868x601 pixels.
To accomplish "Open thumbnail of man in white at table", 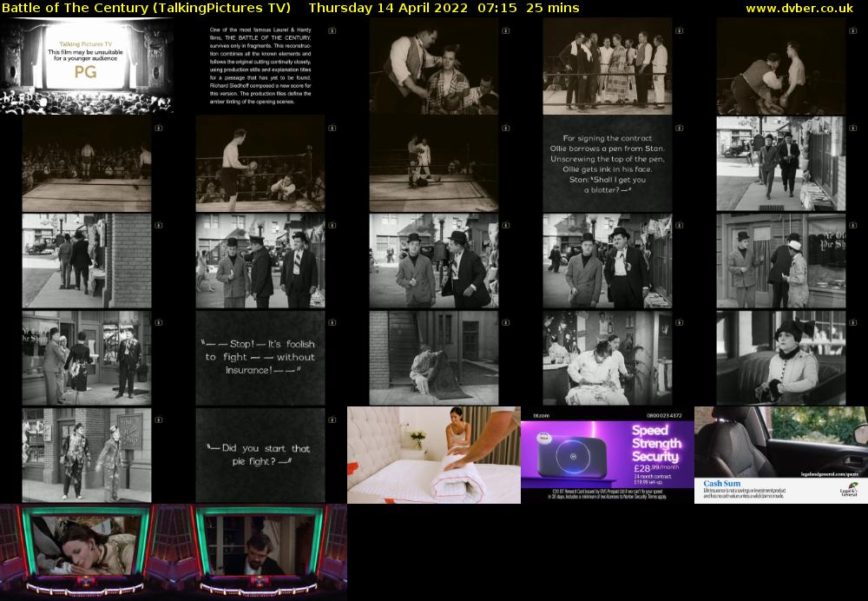I will tap(608, 358).
